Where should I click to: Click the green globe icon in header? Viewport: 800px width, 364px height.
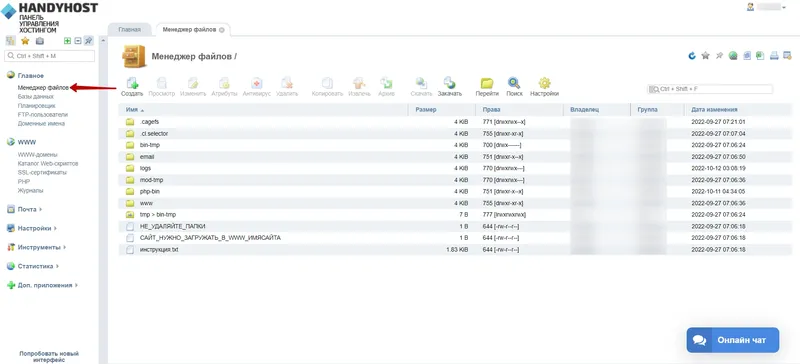[x=733, y=56]
